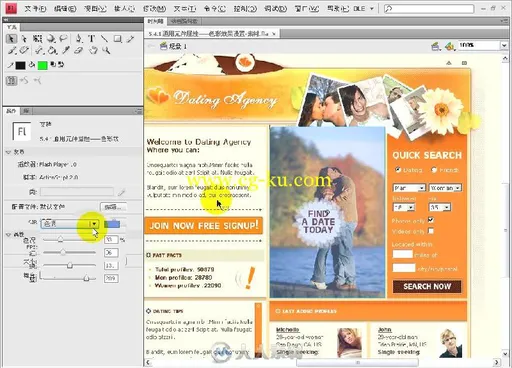This screenshot has width=512, height=368.
Task: Open the 18 age dropdown in Quick Search
Action: click(x=404, y=207)
